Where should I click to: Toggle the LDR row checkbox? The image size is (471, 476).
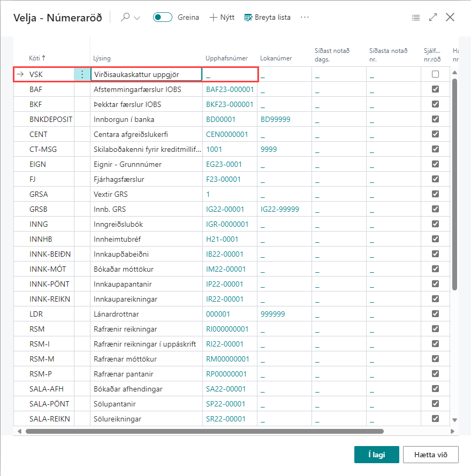(x=435, y=314)
